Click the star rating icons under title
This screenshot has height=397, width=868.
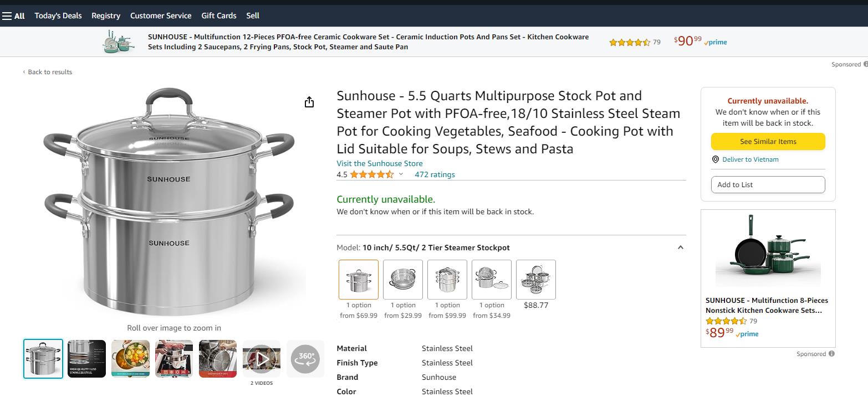tap(372, 174)
